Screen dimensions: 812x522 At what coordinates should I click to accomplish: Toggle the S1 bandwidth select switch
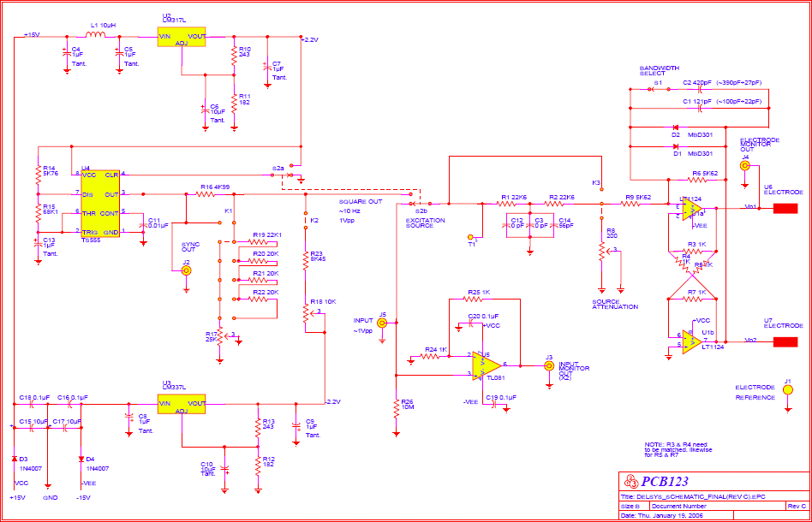pyautogui.click(x=660, y=88)
